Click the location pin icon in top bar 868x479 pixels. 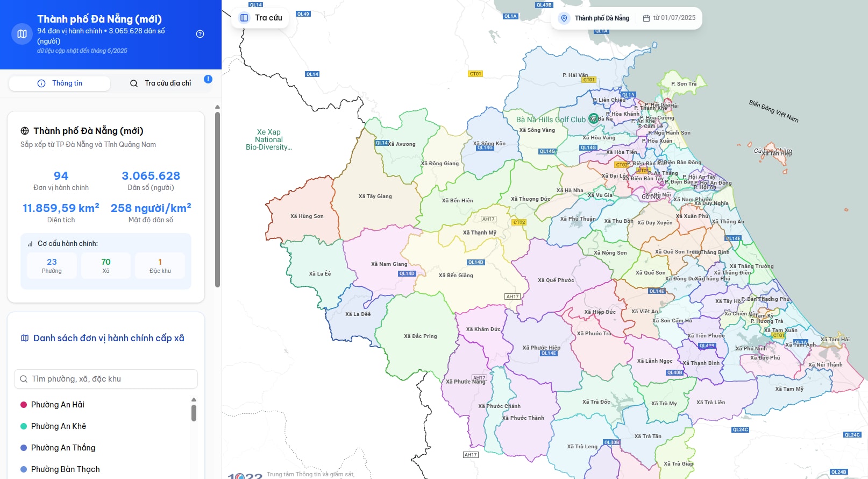click(564, 18)
